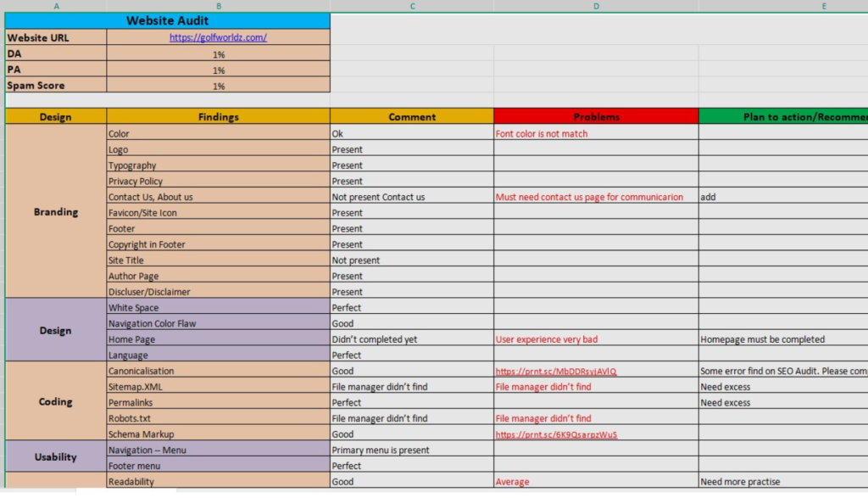Open the prnt.sc link in Canonicalisation row

pyautogui.click(x=556, y=371)
